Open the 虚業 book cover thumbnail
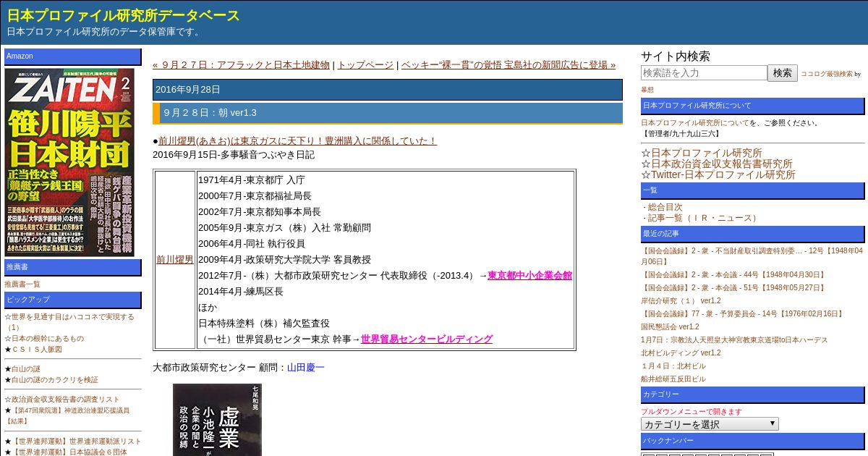 [217, 420]
